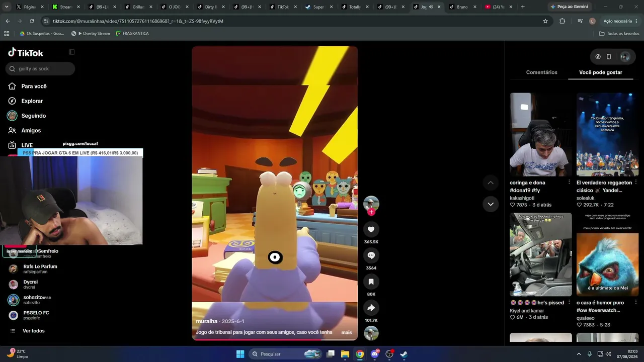Open a new browser tab
The width and height of the screenshot is (644, 362).
[523, 7]
